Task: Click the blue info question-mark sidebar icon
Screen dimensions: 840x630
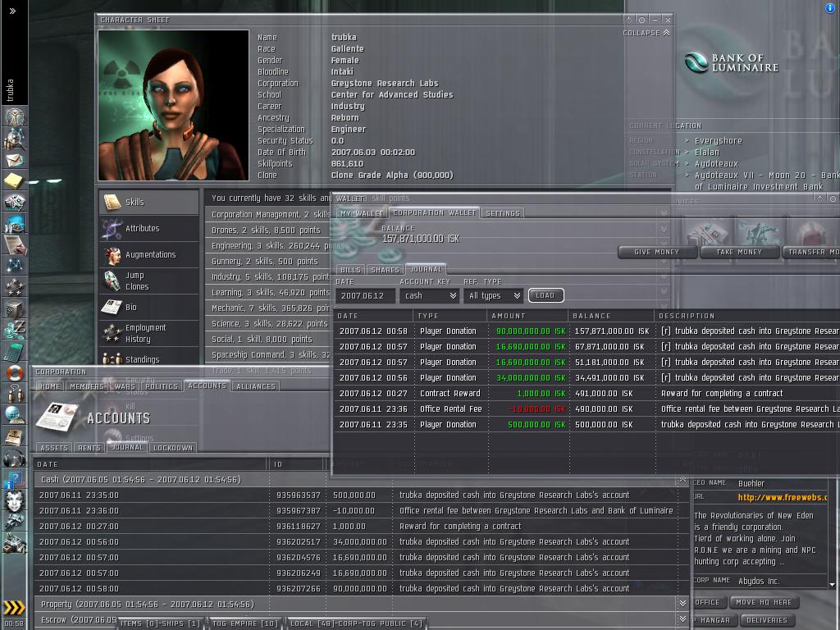Action: (15, 479)
